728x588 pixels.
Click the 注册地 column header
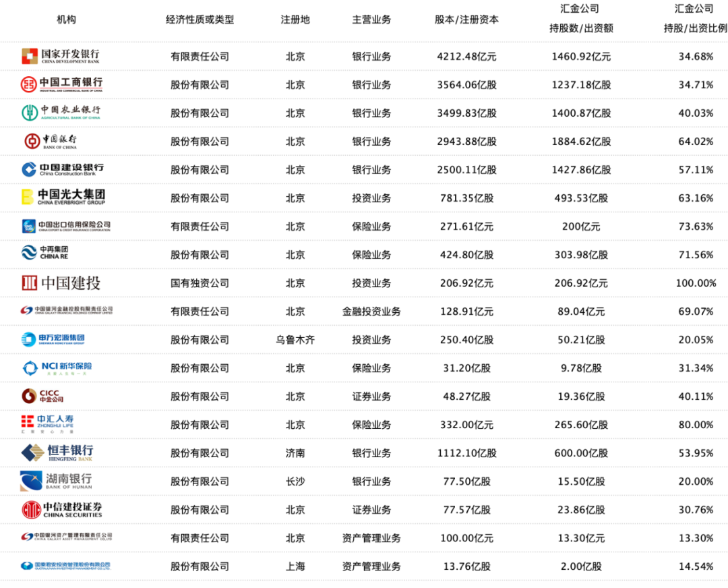point(295,20)
